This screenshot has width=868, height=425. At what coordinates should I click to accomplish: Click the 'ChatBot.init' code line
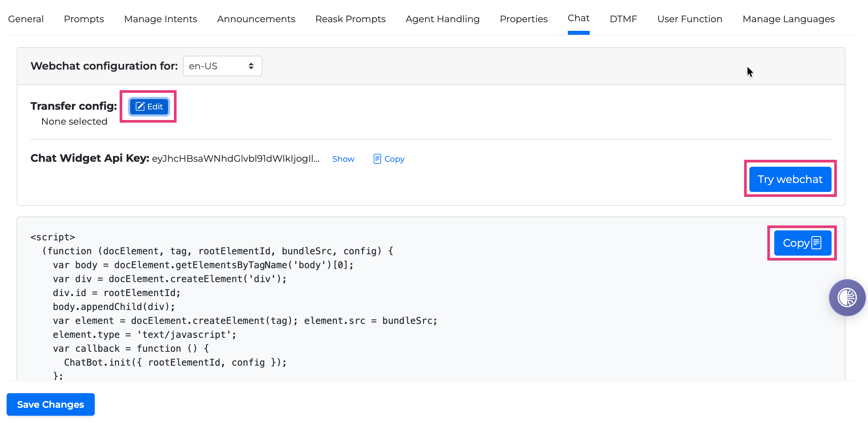tap(175, 362)
